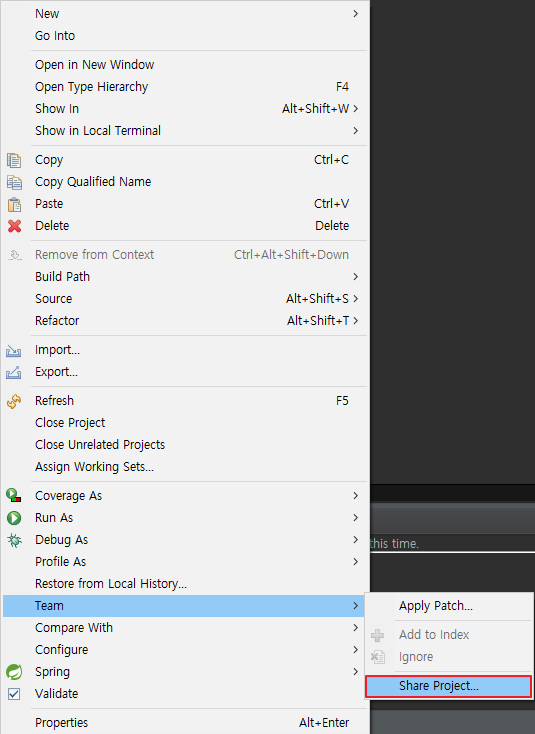The height and width of the screenshot is (734, 535).
Task: Expand the Show In submenu arrow
Action: [x=356, y=109]
